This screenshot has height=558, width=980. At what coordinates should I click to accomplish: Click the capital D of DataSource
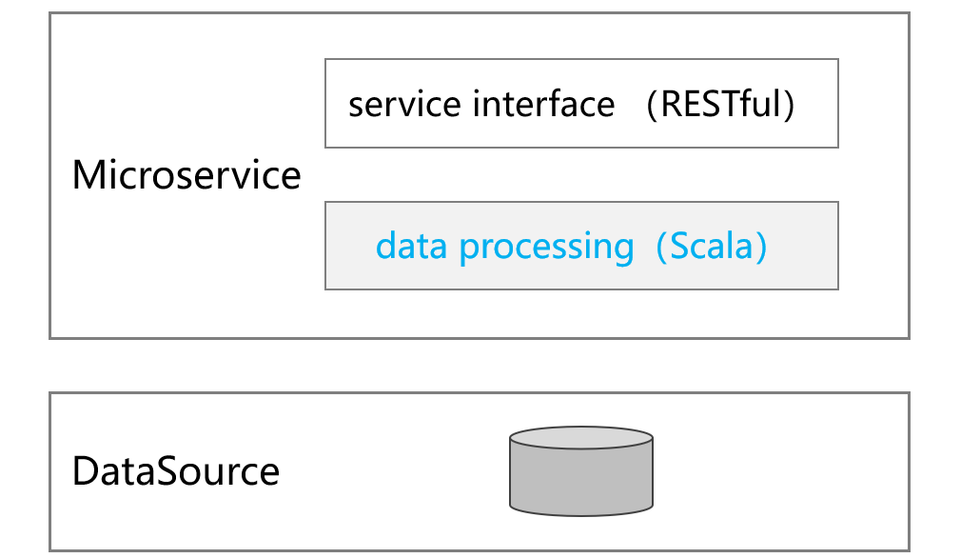(84, 471)
